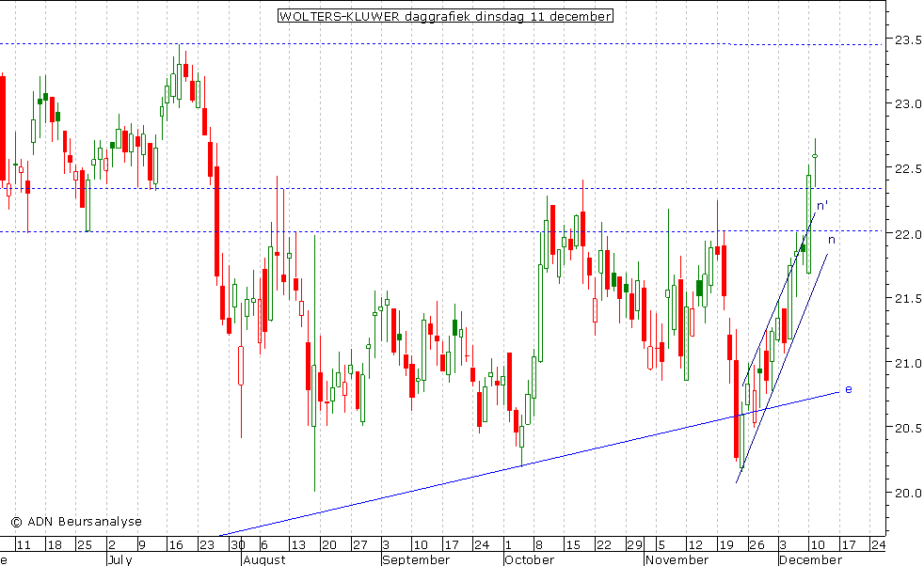924x566 pixels.
Task: Select the 18 date label before July
Action: 55,544
